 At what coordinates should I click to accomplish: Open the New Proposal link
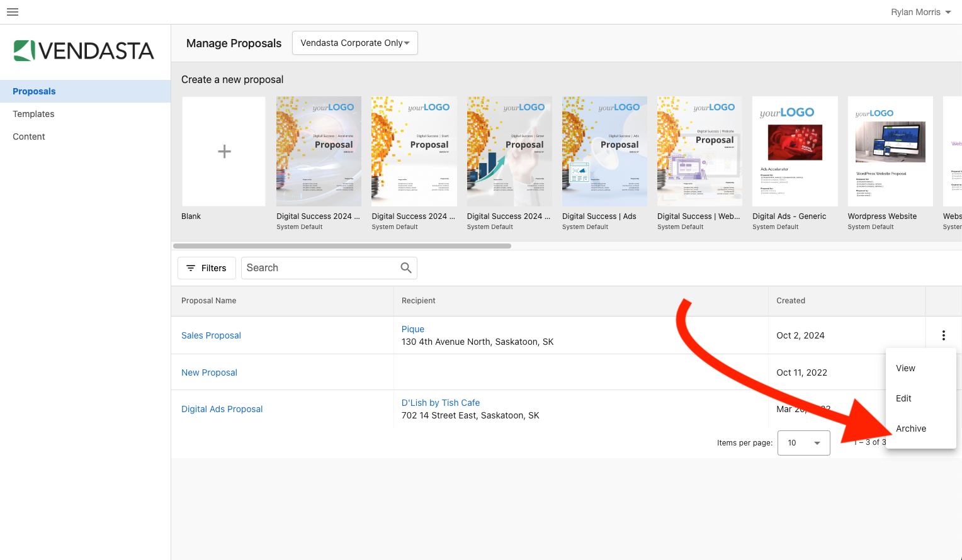209,372
